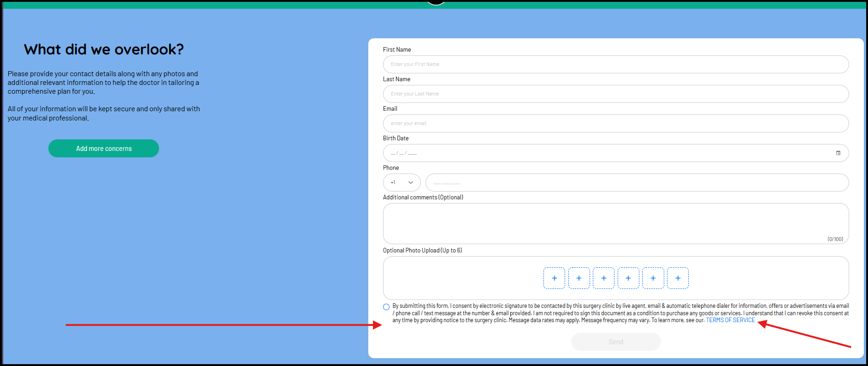
Task: Click the Send button
Action: [616, 342]
